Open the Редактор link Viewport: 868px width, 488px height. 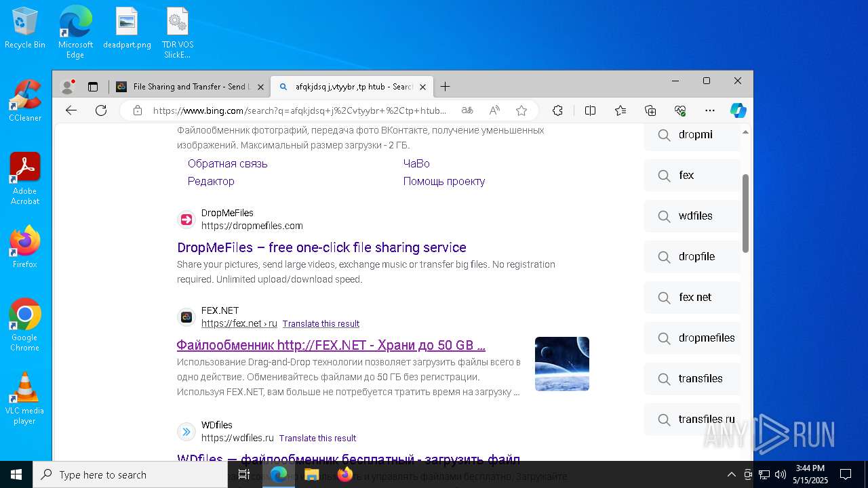211,181
